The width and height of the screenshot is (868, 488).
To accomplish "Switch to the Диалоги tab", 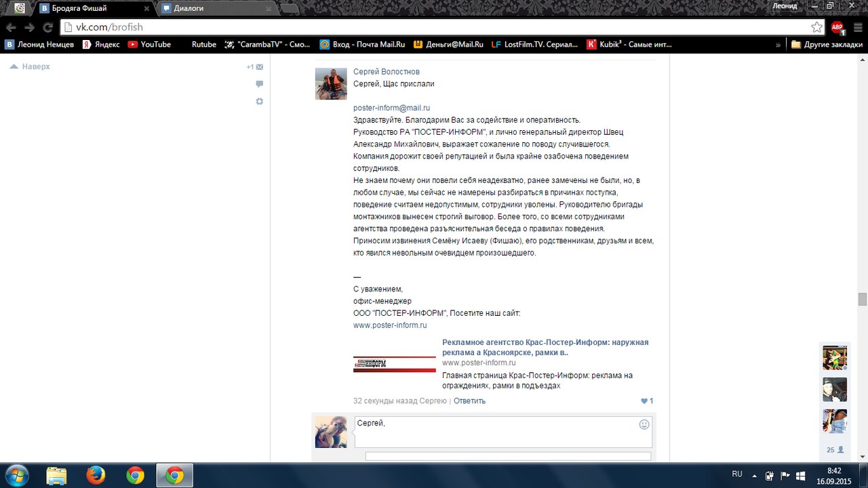I will point(217,8).
